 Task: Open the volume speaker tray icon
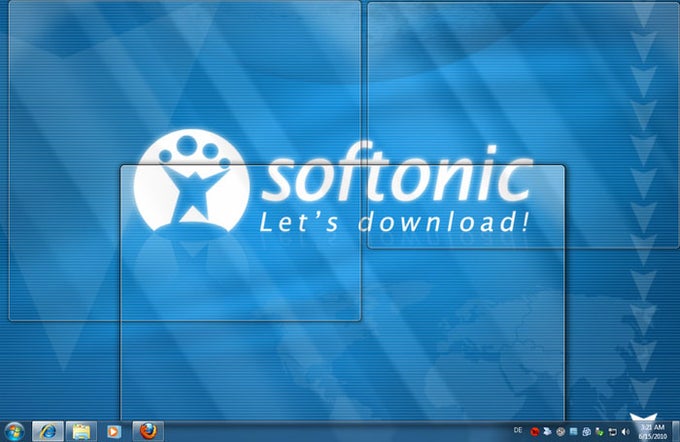pos(626,432)
